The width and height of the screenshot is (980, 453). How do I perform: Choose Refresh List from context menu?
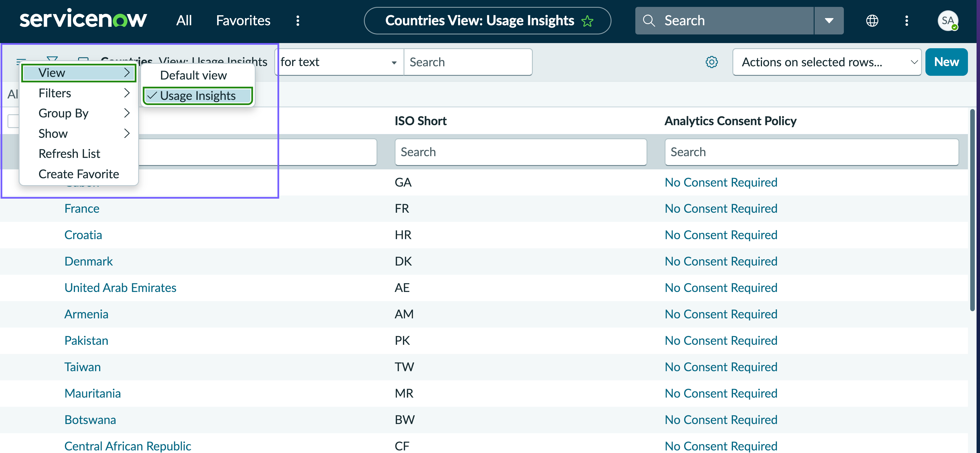(x=79, y=154)
